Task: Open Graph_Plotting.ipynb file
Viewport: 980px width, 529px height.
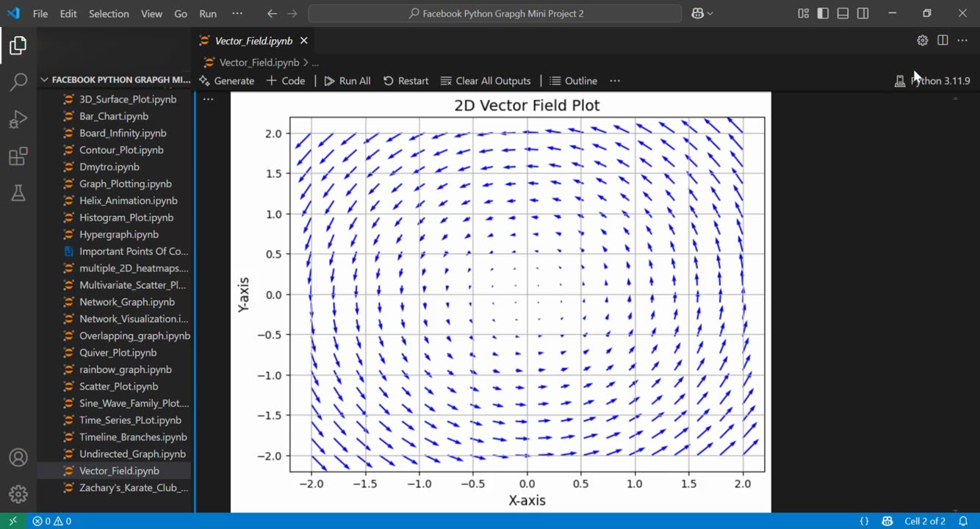Action: click(x=126, y=184)
